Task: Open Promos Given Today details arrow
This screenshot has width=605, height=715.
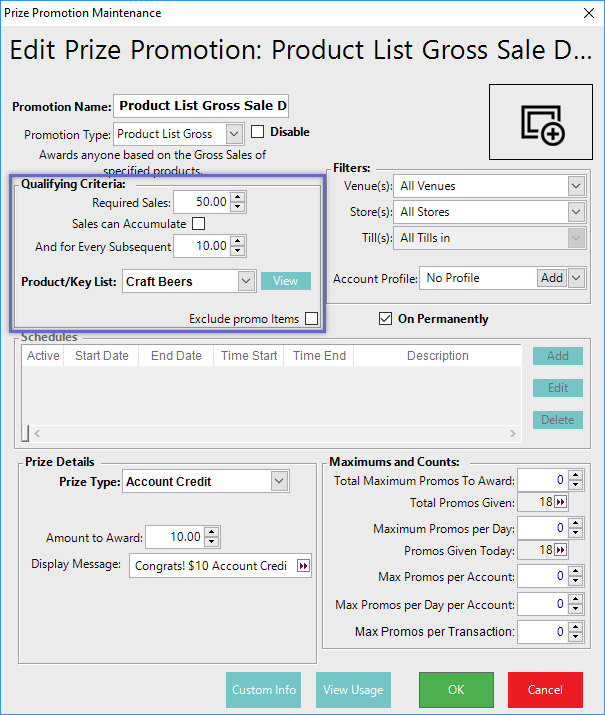Action: pos(560,551)
